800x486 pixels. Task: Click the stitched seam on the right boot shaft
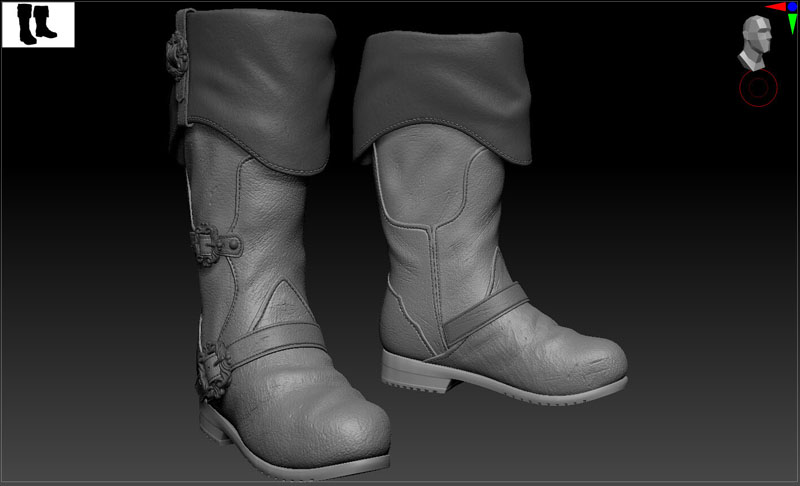[432, 260]
